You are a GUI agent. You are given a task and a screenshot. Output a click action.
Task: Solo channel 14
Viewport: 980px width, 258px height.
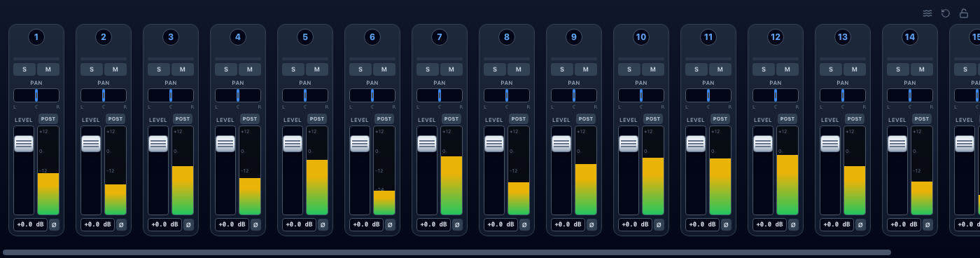(898, 69)
